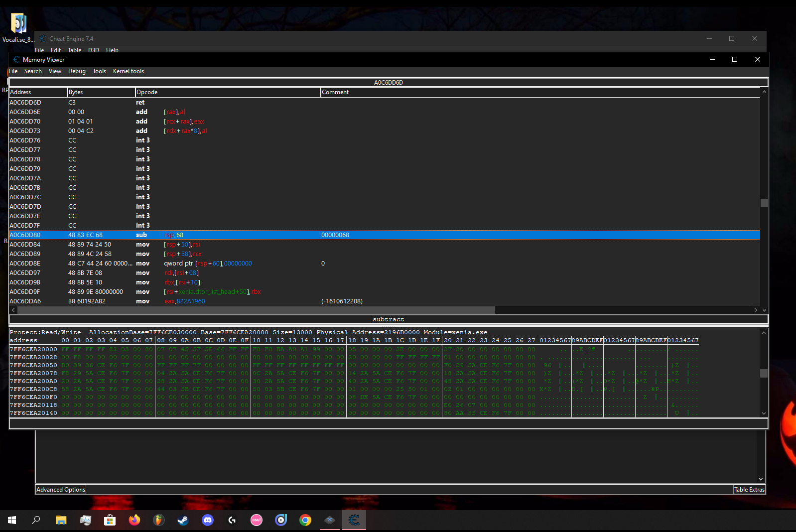Click disassembler horizontal scrollbar right arrow
Screen dimensions: 796x532
pyautogui.click(x=756, y=310)
